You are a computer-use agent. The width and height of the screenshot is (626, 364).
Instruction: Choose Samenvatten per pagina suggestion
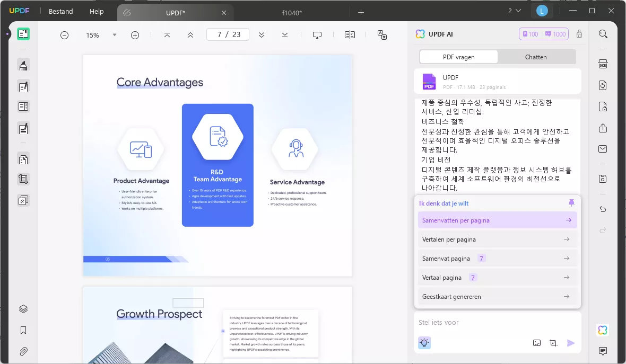(x=498, y=220)
